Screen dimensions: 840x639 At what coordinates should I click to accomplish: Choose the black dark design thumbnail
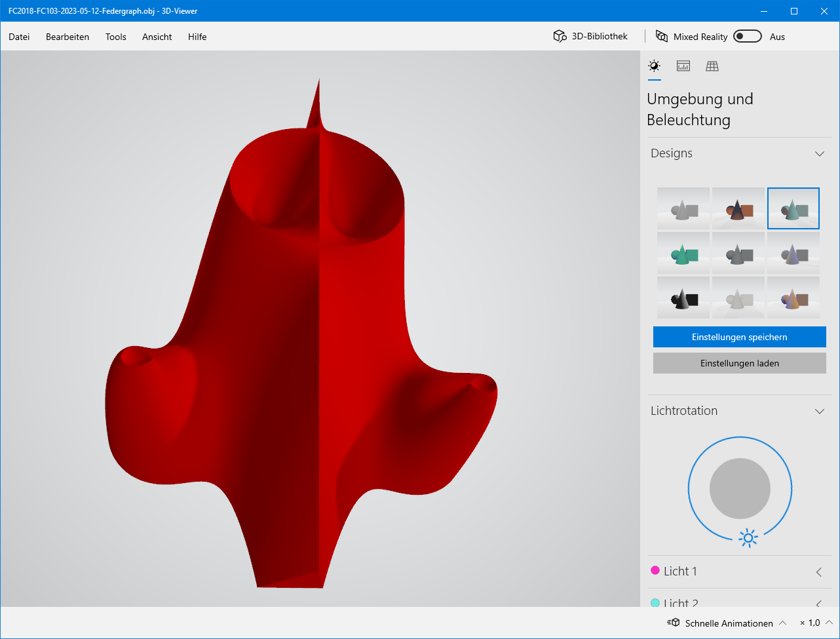tap(683, 298)
